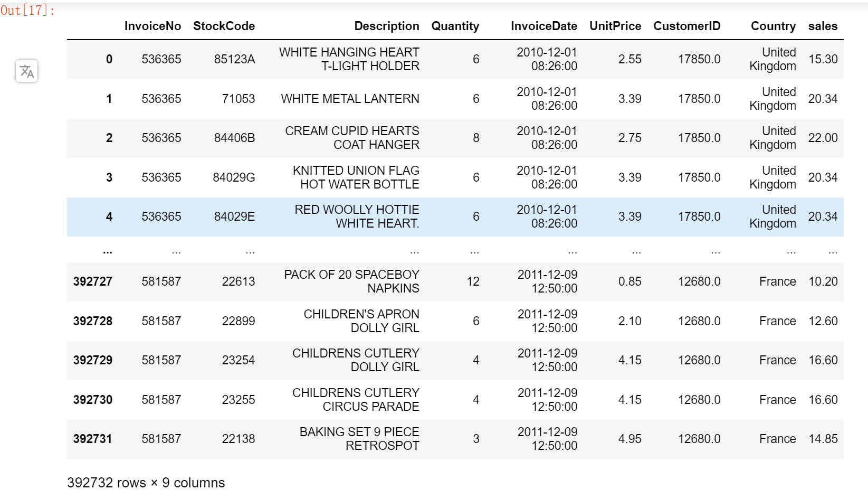This screenshot has width=868, height=499.
Task: Select row index 0
Action: pyautogui.click(x=109, y=59)
